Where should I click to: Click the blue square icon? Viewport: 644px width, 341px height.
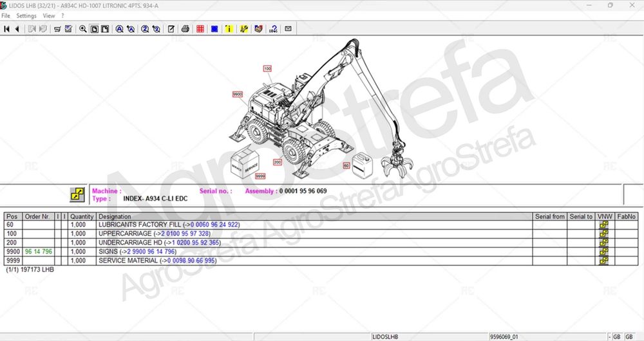click(214, 29)
